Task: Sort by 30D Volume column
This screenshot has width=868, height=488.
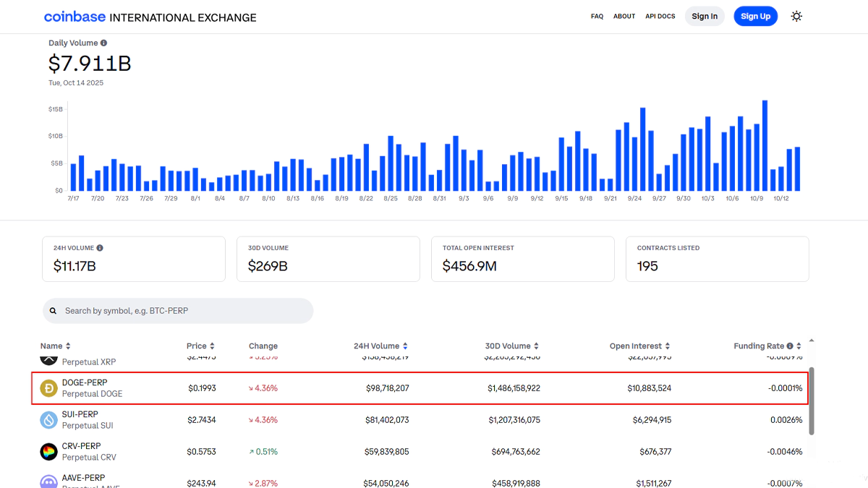Action: [x=511, y=346]
